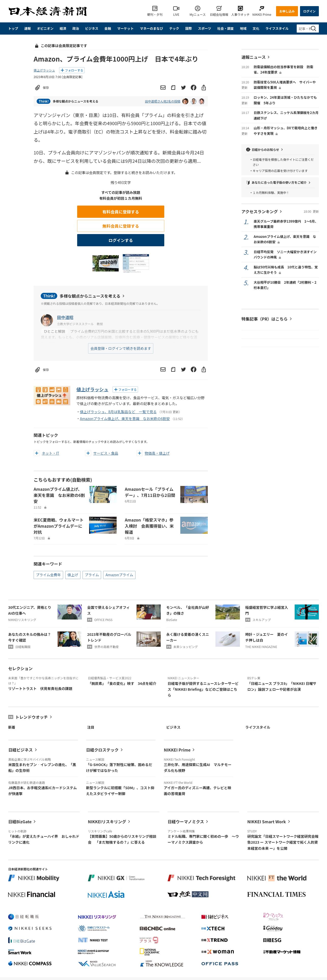Click the top scrapbook note icon
Image resolution: width=327 pixels, height=980 pixels.
pyautogui.click(x=173, y=88)
